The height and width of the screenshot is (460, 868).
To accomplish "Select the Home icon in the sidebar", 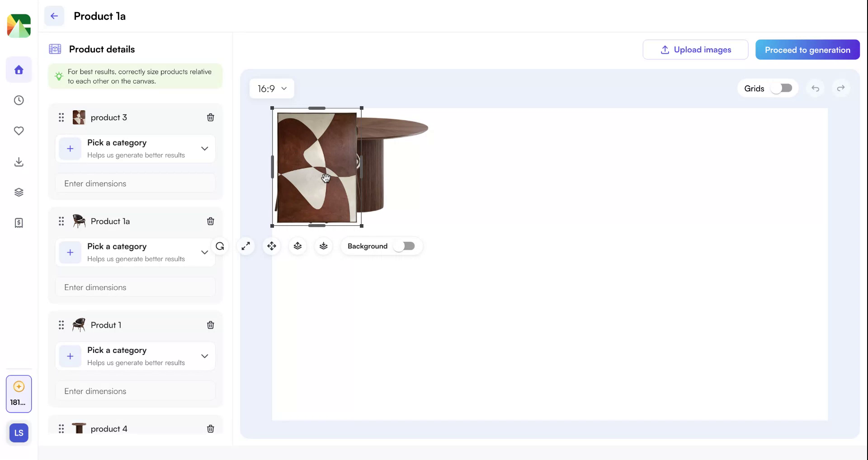I will [x=19, y=70].
